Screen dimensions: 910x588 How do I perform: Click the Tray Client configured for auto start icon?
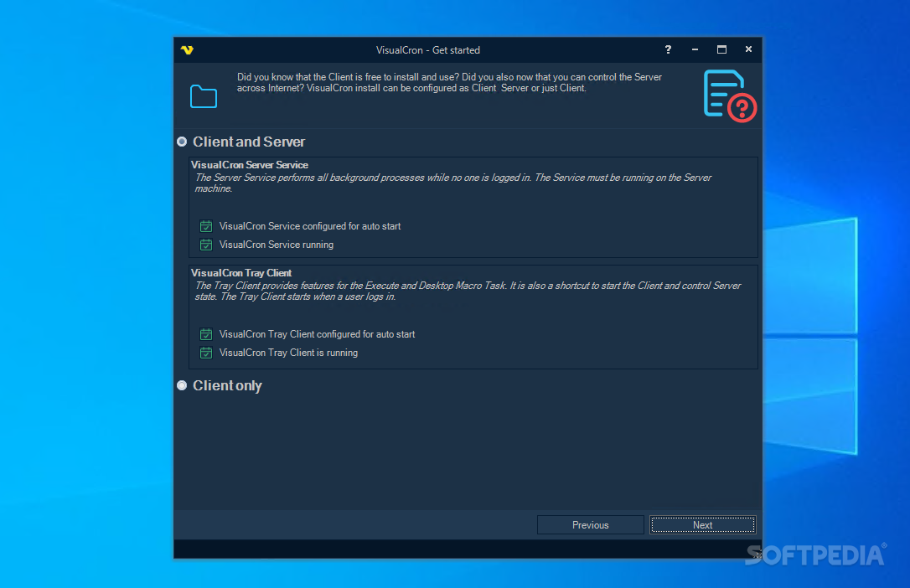[206, 334]
